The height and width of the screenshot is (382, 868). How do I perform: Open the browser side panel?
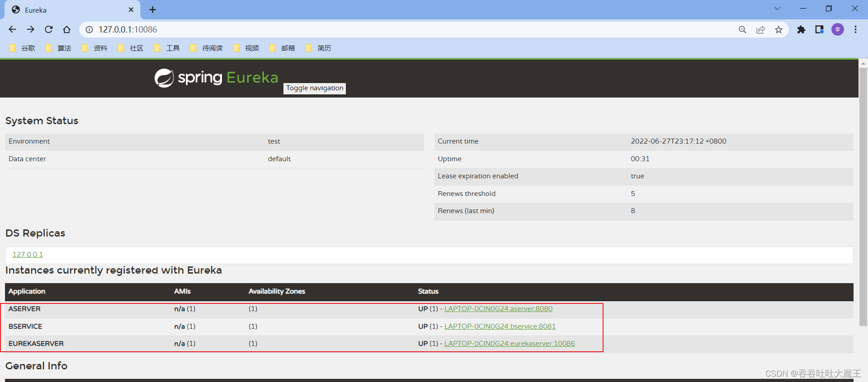819,29
